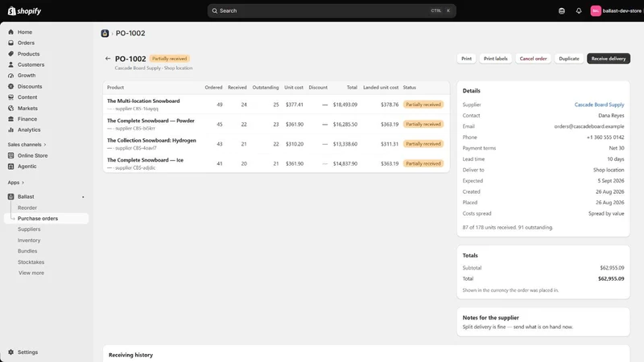Click the Shopify logo
644x362 pixels.
[25, 11]
